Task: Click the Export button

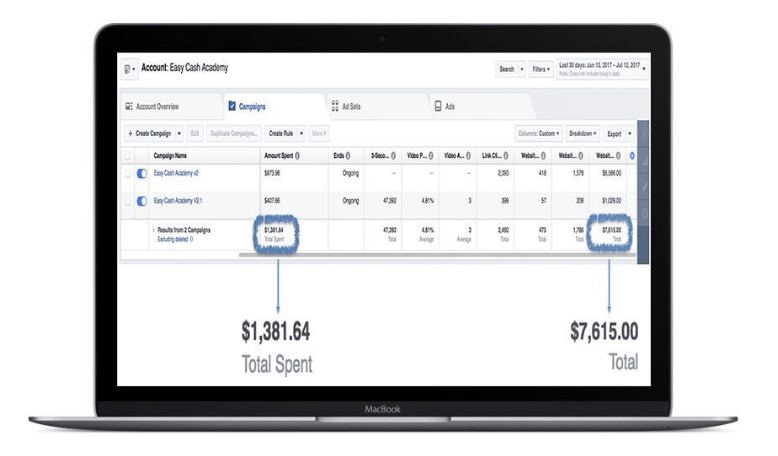Action: click(614, 133)
